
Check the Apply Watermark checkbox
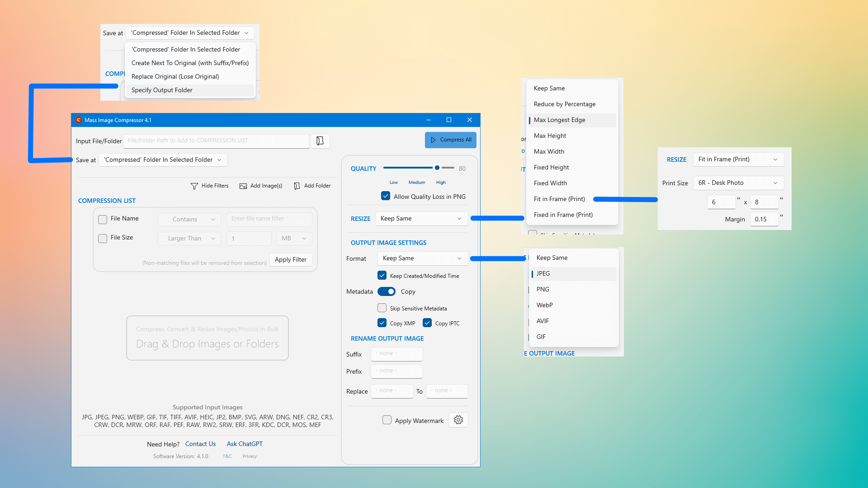tap(387, 420)
